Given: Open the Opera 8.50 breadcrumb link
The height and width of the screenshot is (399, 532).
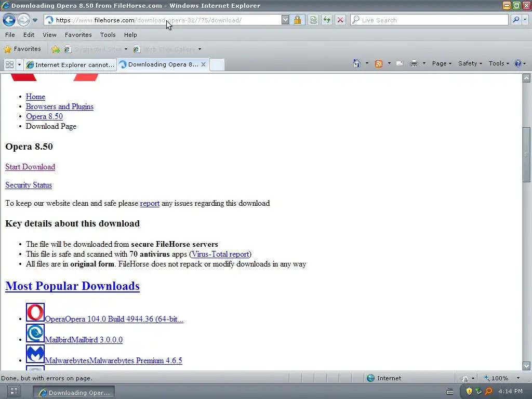Looking at the screenshot, I should [x=44, y=116].
